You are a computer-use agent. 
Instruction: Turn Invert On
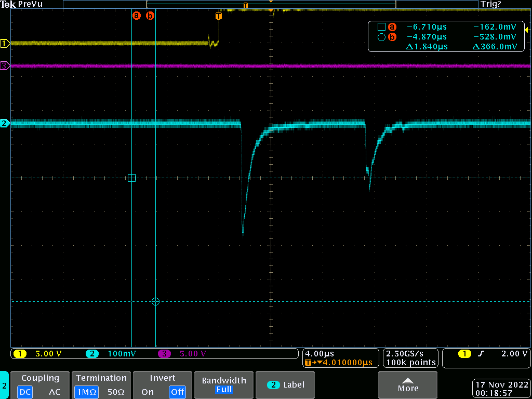148,392
